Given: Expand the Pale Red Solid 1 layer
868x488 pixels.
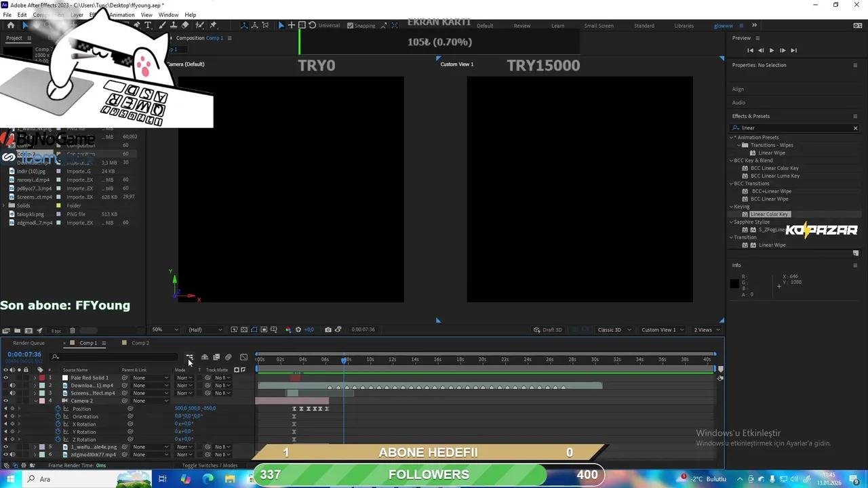Looking at the screenshot, I should pyautogui.click(x=35, y=378).
